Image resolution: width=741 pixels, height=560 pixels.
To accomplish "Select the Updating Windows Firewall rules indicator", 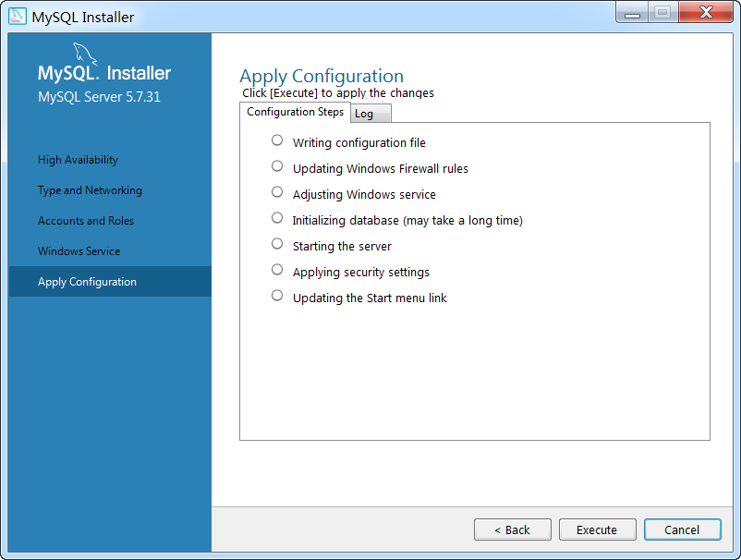I will point(277,166).
